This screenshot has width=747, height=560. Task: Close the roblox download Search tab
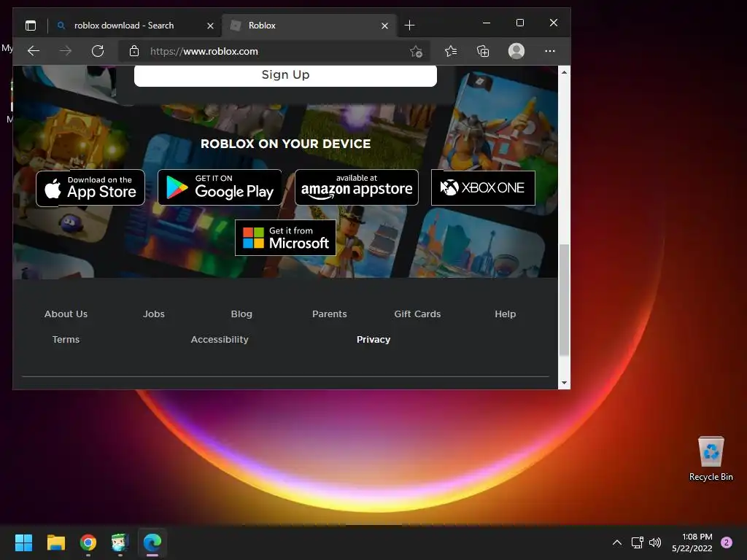210,26
